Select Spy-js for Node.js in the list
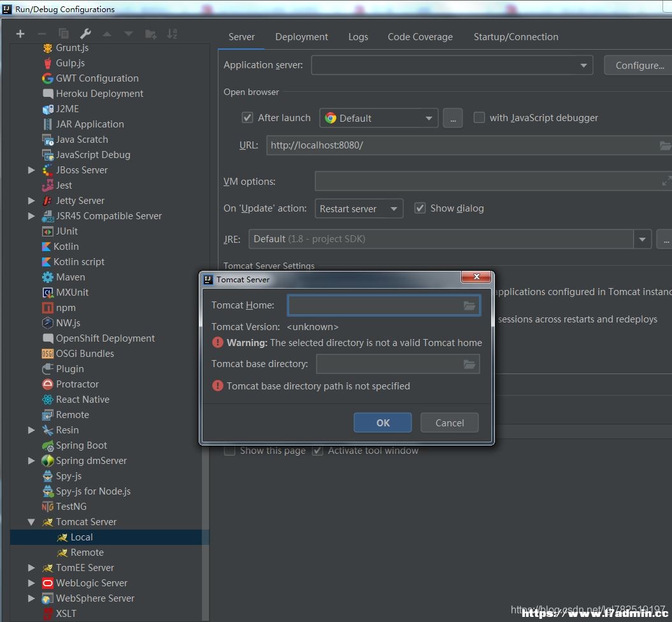The height and width of the screenshot is (622, 672). [93, 491]
